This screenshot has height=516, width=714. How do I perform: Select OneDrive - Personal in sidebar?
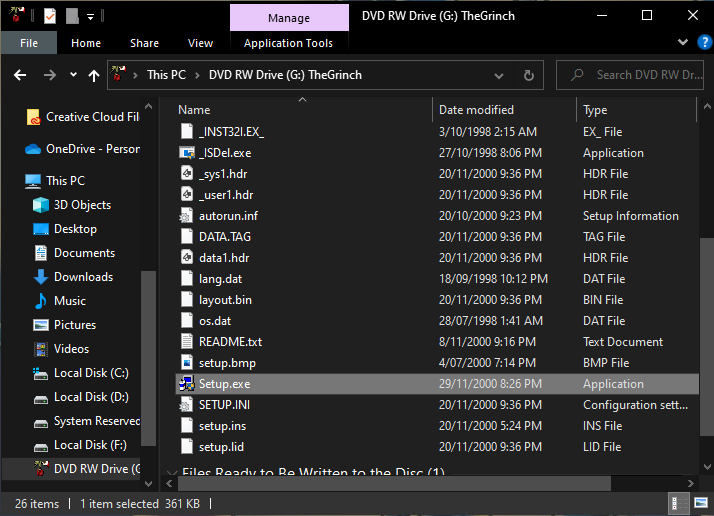click(82, 149)
